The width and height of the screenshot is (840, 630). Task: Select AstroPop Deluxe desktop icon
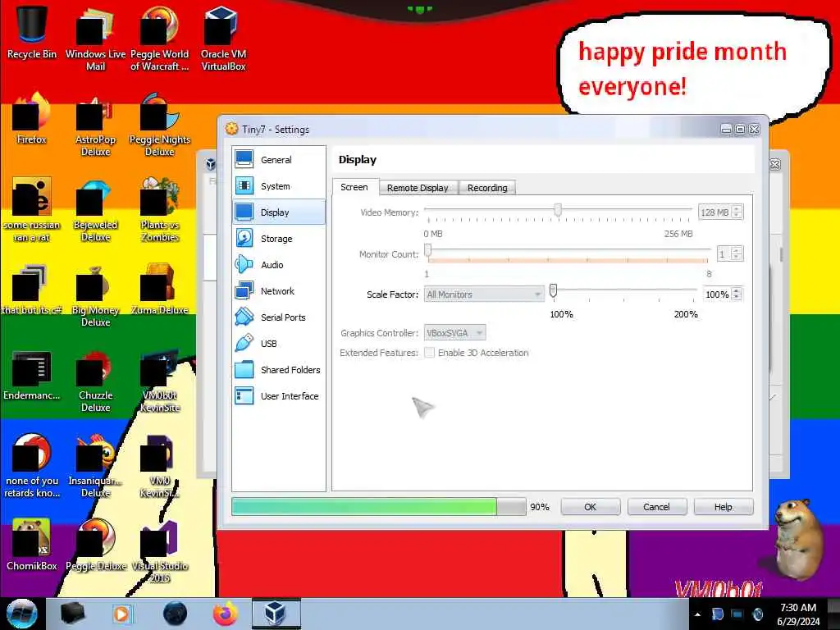point(95,125)
